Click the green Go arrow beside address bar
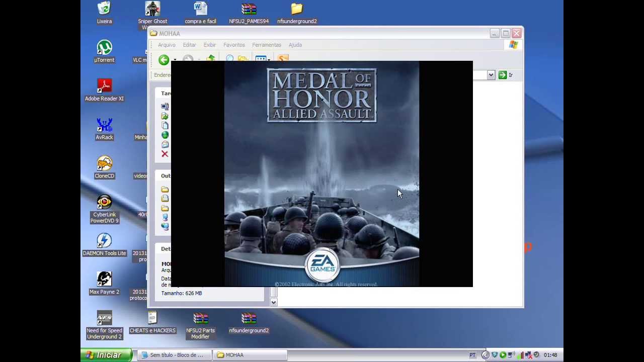Viewport: 644px width, 362px height. (502, 75)
